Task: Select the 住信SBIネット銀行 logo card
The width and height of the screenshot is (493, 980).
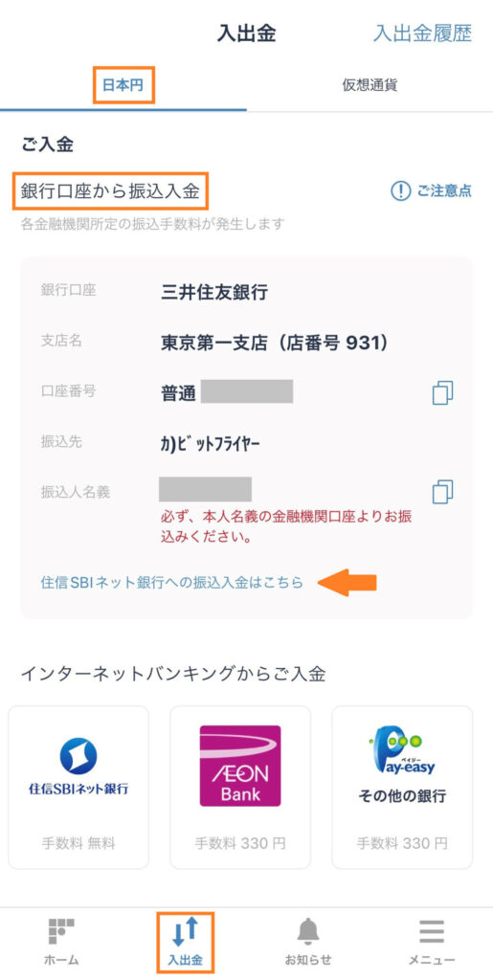Action: [x=78, y=788]
